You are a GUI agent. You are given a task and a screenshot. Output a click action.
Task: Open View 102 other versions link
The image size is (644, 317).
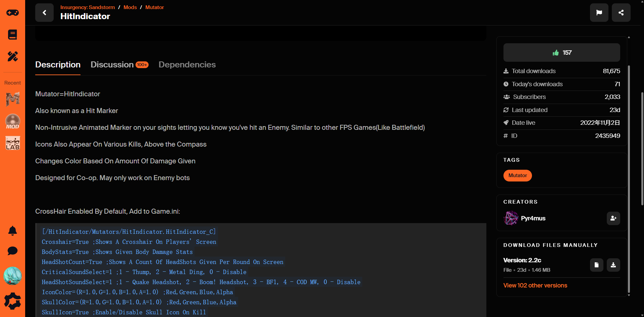point(535,285)
